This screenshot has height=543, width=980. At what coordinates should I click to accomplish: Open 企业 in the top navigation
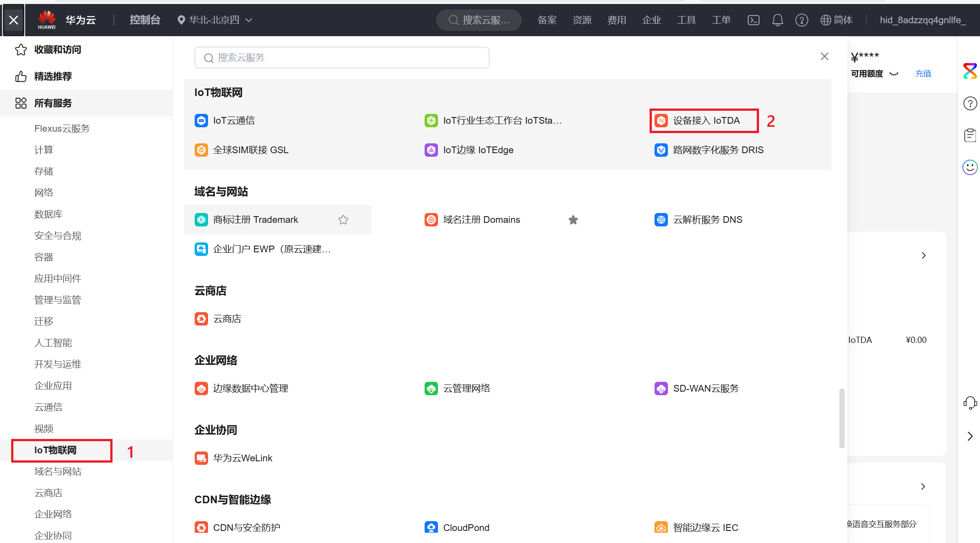pos(651,20)
